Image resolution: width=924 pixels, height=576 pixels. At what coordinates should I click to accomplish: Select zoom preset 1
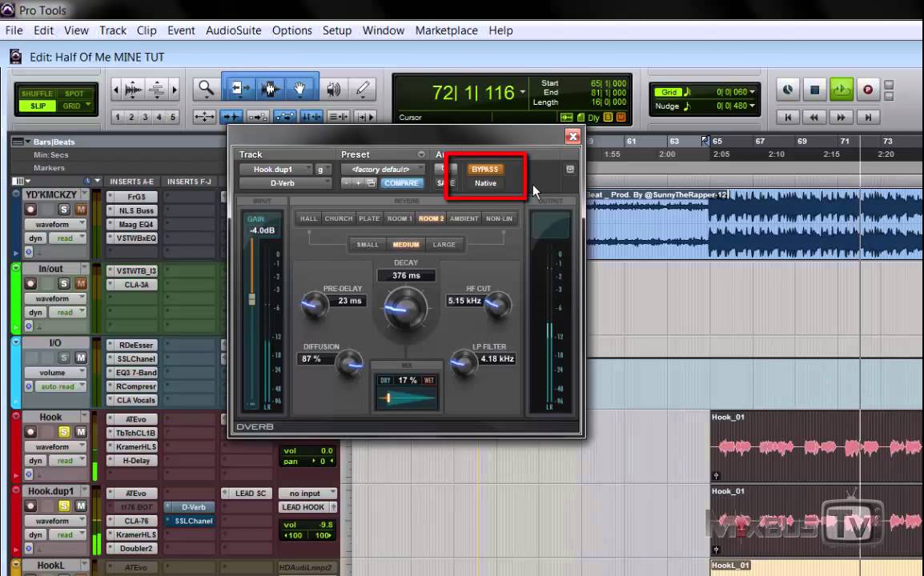point(117,118)
